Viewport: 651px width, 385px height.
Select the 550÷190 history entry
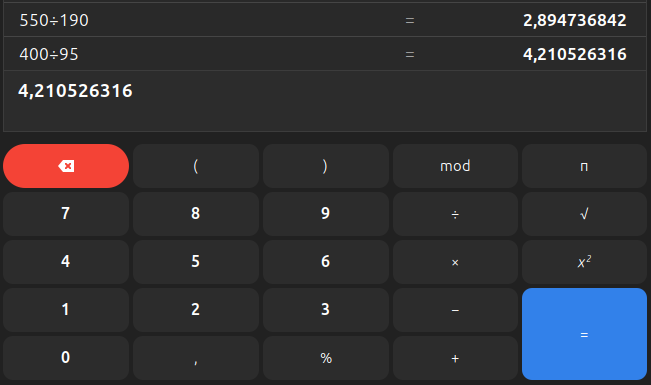pos(325,20)
